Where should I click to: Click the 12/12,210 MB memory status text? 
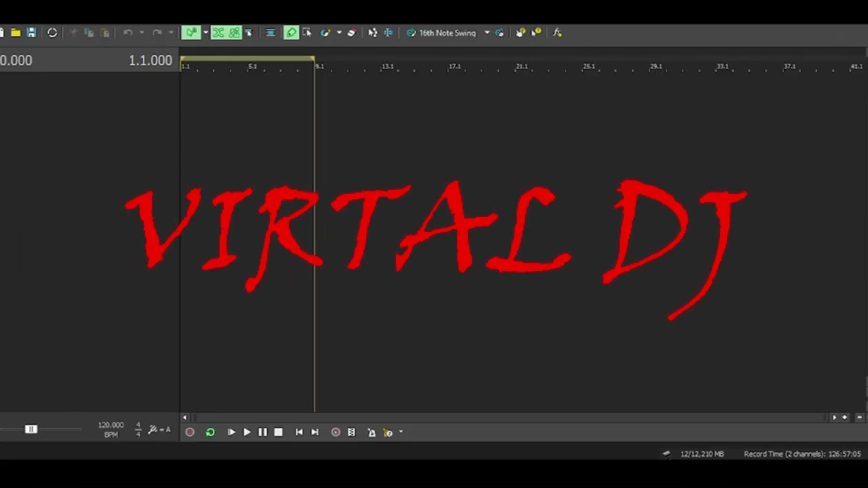tap(702, 454)
